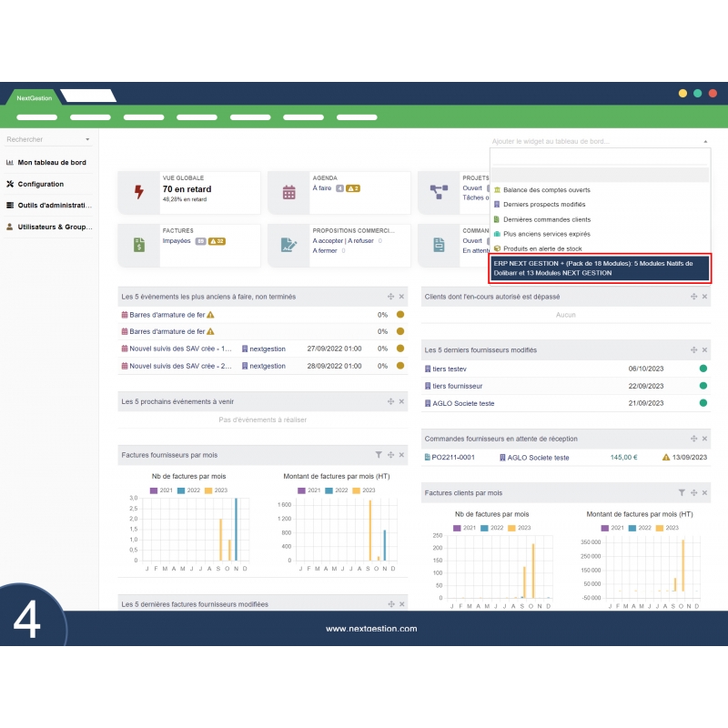The height and width of the screenshot is (728, 728).
Task: Open supplier order PO2211-0001 link
Action: click(x=452, y=458)
